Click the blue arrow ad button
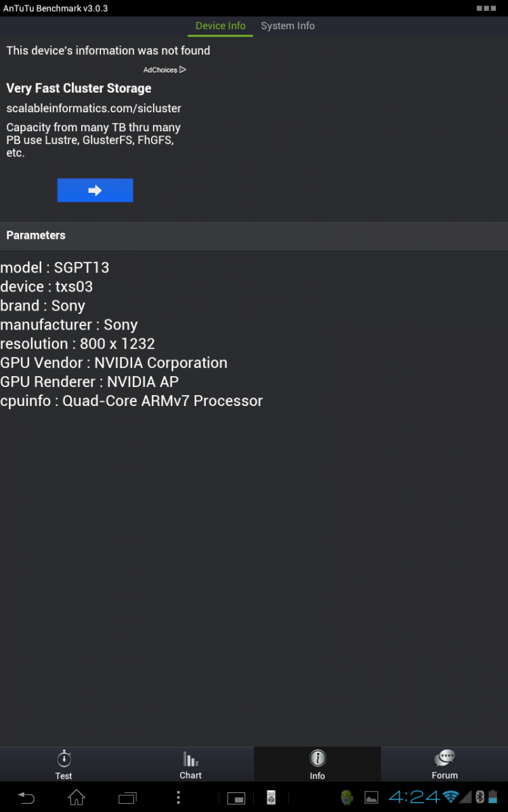 [x=95, y=190]
